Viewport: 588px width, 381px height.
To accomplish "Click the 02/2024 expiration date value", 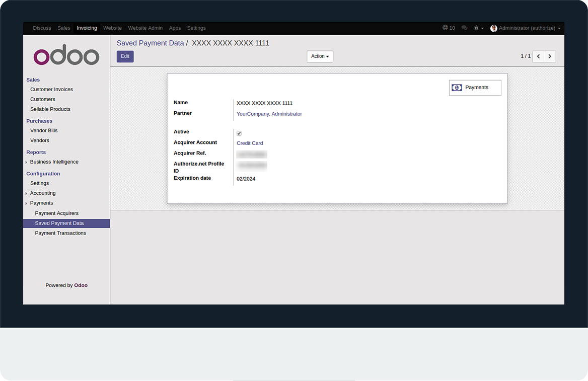I will pyautogui.click(x=246, y=179).
